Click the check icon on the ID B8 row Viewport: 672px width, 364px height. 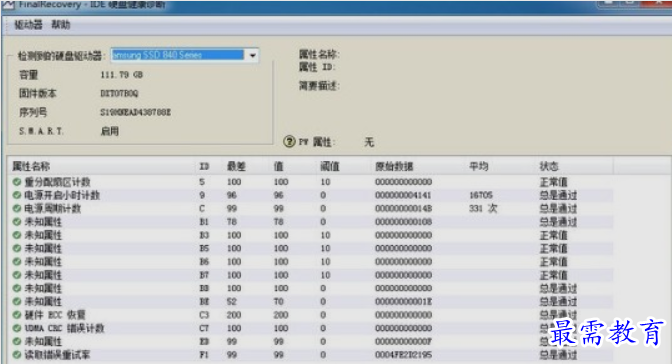pos(17,288)
